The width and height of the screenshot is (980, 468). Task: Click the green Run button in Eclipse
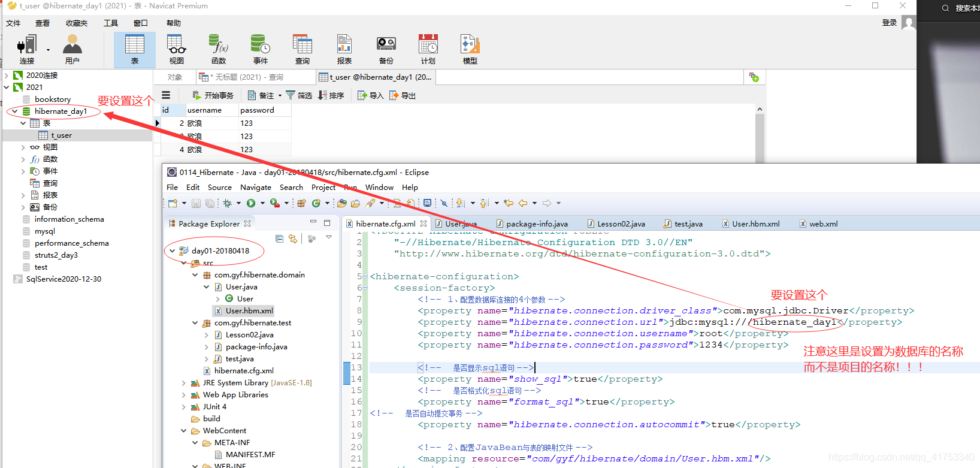coord(251,203)
